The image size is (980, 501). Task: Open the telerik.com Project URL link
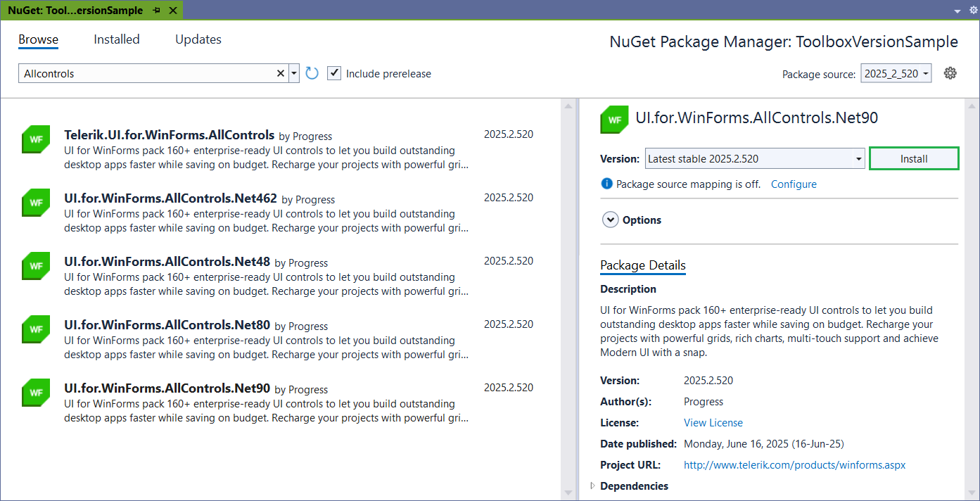point(794,465)
